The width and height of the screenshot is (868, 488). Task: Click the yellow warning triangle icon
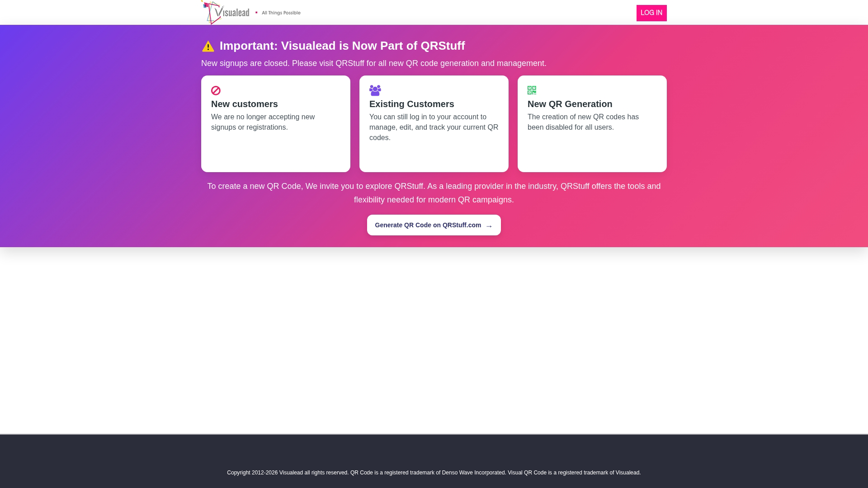click(208, 46)
